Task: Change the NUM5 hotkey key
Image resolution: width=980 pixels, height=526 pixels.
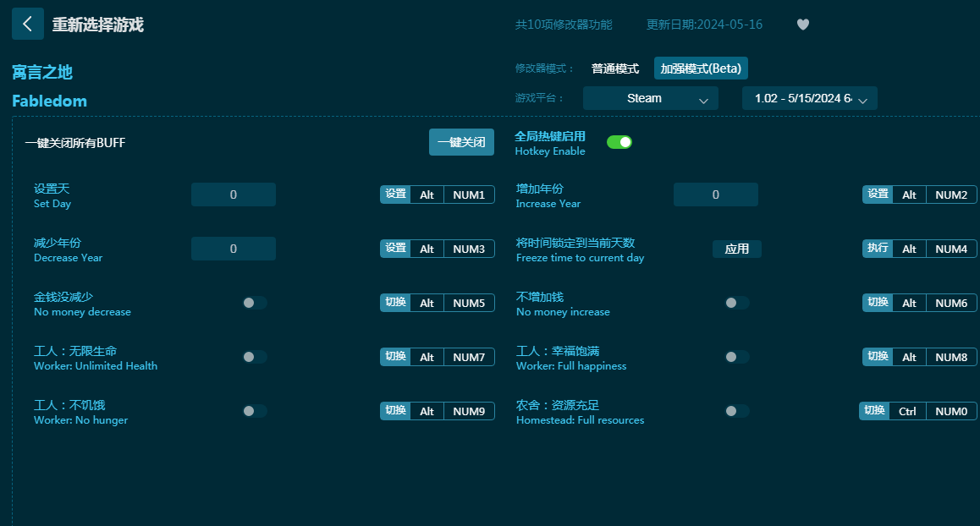Action: tap(469, 303)
